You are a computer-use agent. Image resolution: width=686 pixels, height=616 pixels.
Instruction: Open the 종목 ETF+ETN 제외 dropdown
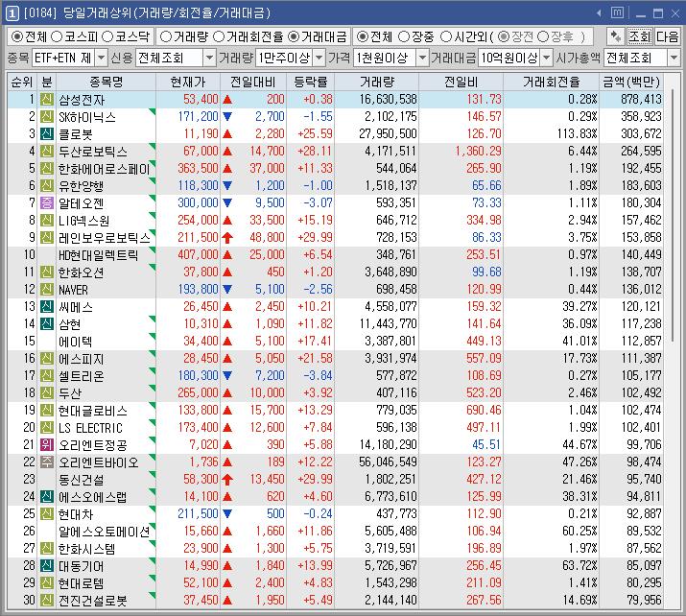101,58
